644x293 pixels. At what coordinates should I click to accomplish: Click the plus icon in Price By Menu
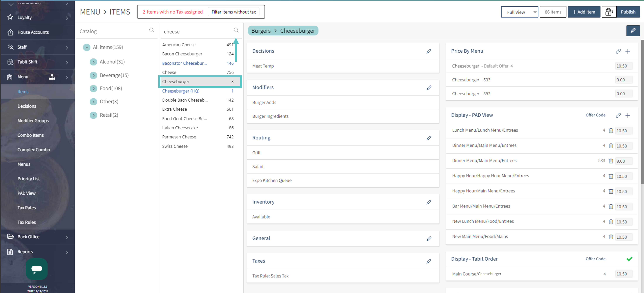click(627, 51)
